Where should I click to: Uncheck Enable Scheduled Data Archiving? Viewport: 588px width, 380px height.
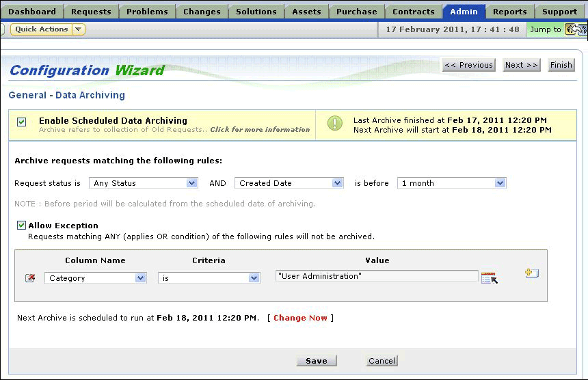pos(21,122)
